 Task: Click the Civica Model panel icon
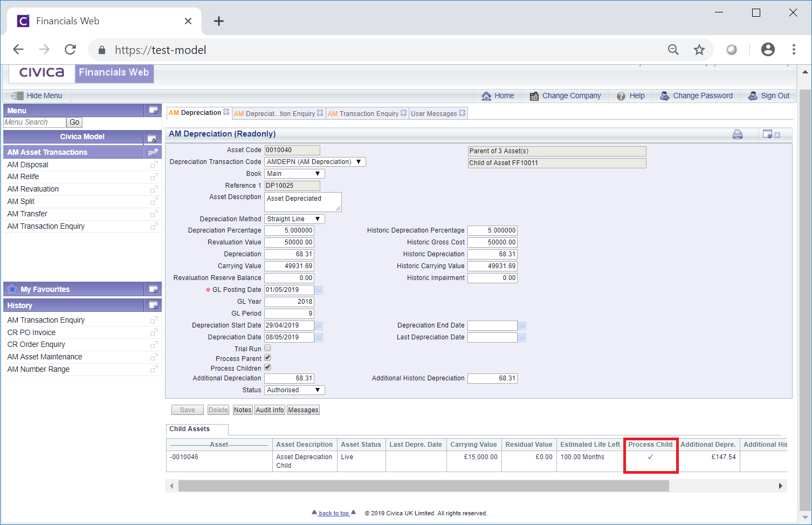152,138
